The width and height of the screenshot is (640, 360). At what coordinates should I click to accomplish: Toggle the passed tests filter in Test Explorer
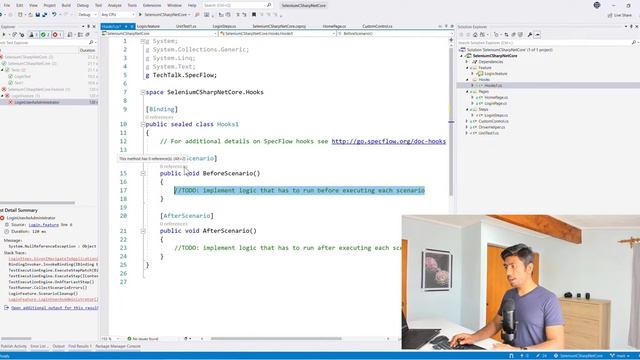[x=44, y=35]
